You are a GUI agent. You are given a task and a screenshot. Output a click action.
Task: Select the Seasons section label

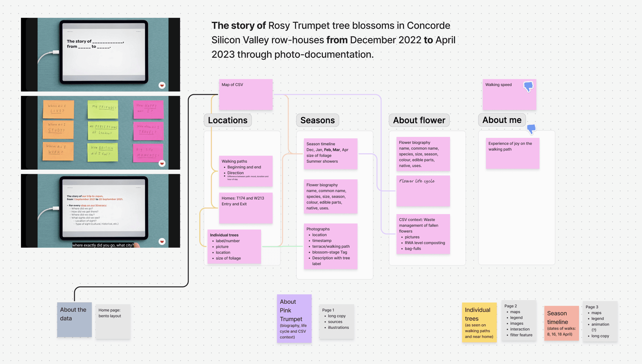point(317,120)
